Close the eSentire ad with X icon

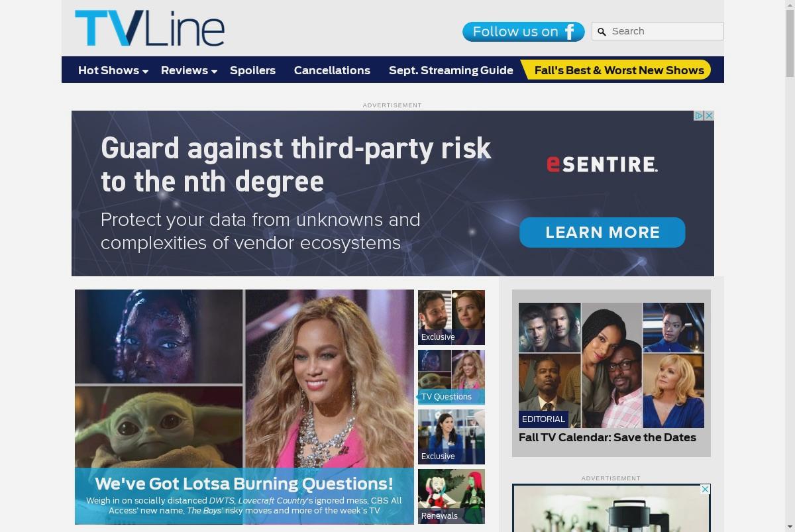[709, 115]
